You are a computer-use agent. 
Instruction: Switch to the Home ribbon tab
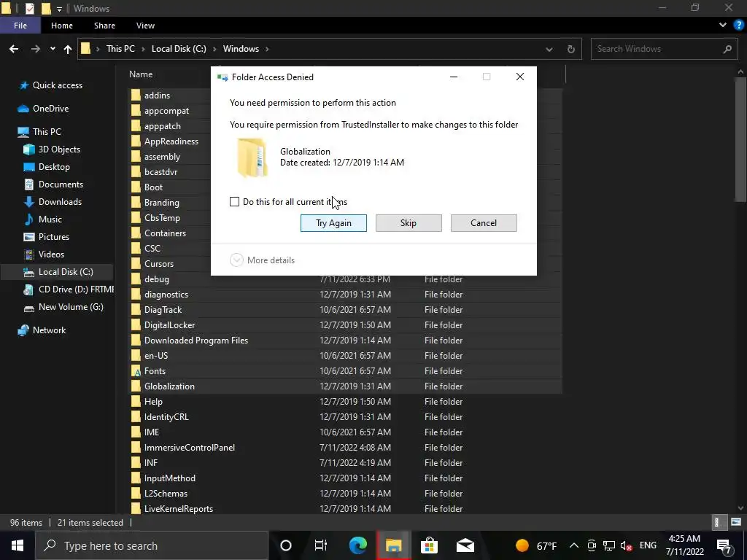click(x=62, y=26)
